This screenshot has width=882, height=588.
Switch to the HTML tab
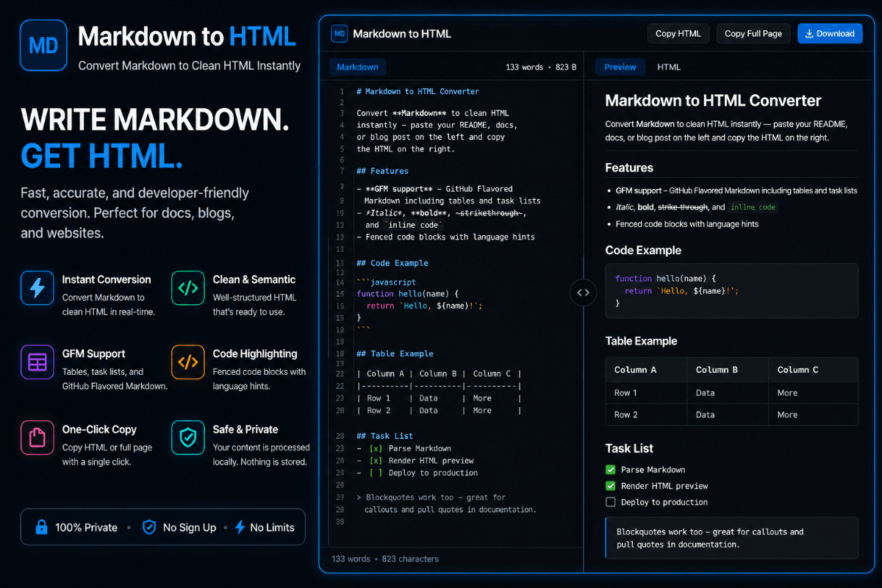[x=669, y=67]
